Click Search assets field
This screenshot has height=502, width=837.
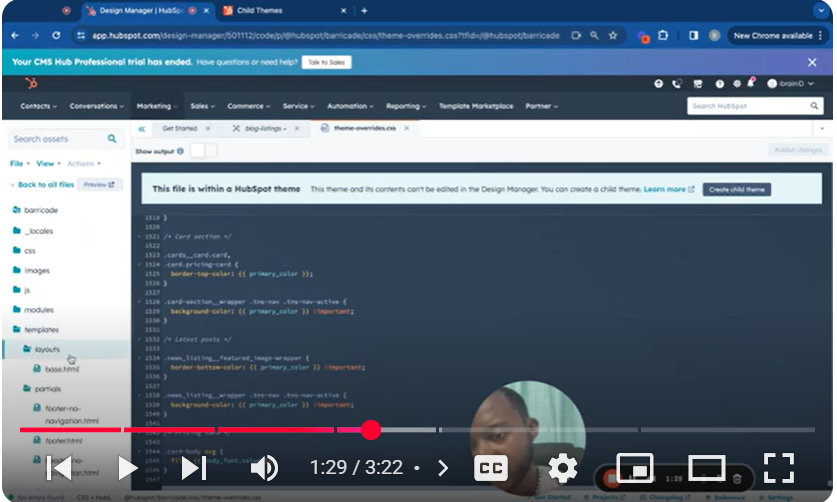click(65, 139)
